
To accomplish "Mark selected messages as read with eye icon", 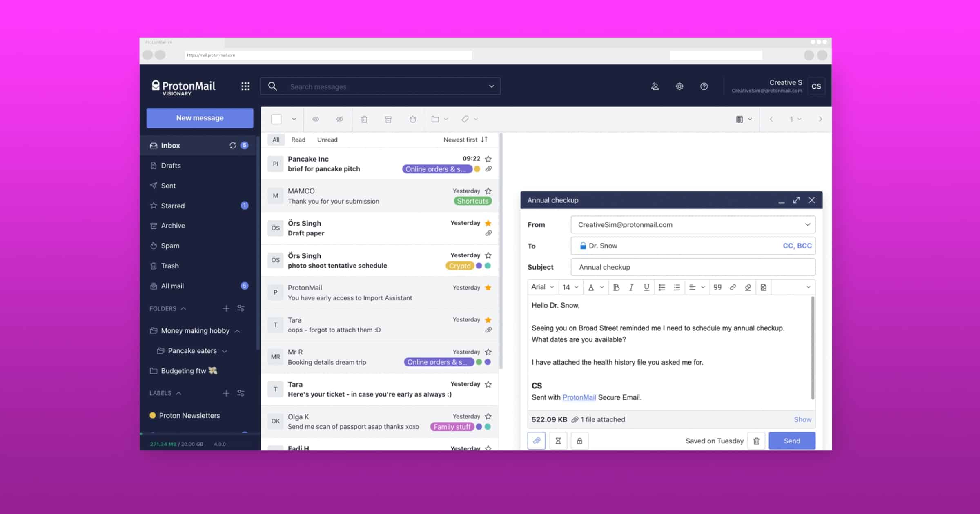I will coord(316,119).
